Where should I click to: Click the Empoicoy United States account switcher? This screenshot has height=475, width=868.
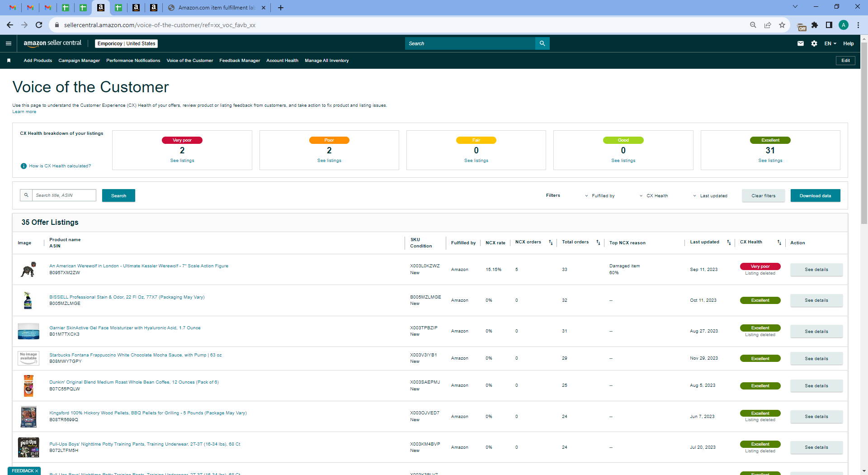click(126, 43)
